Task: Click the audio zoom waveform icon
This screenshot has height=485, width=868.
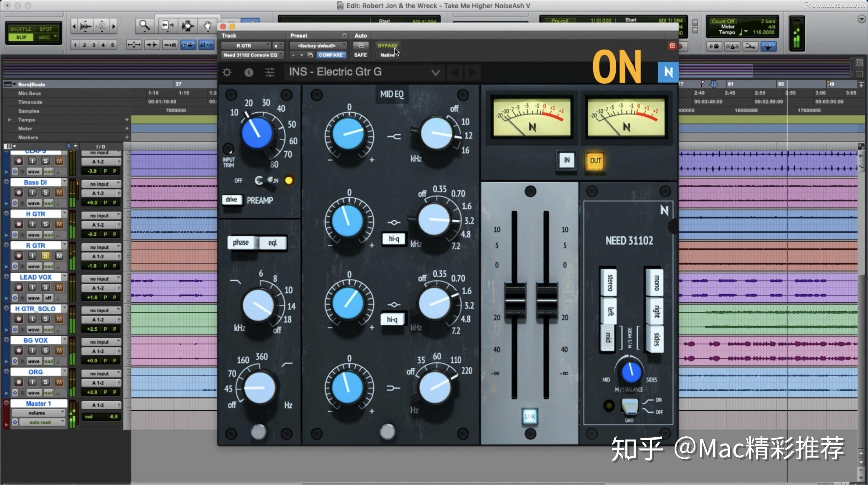Action: pyautogui.click(x=86, y=26)
